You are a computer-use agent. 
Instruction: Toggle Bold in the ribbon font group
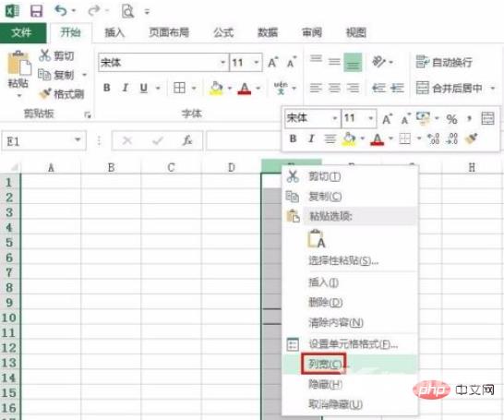pyautogui.click(x=107, y=88)
